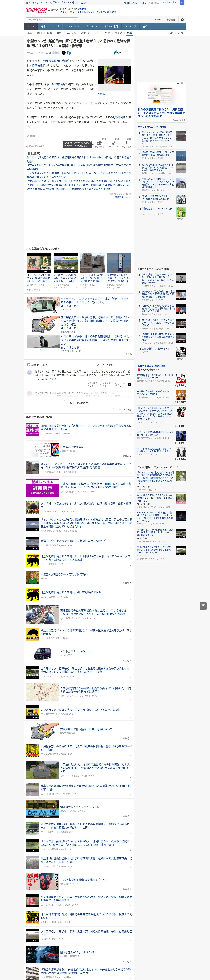Click the SBS broadcaster logo

click(x=117, y=53)
